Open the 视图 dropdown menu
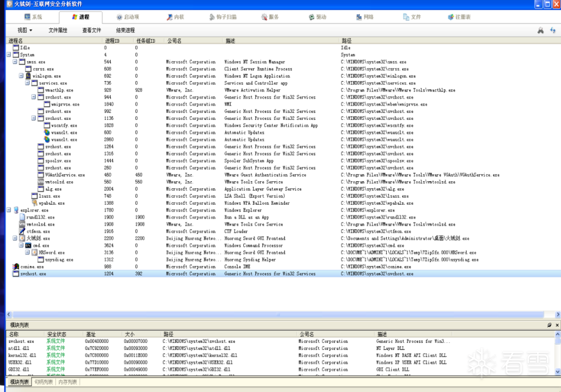The image size is (561, 392). click(x=25, y=30)
